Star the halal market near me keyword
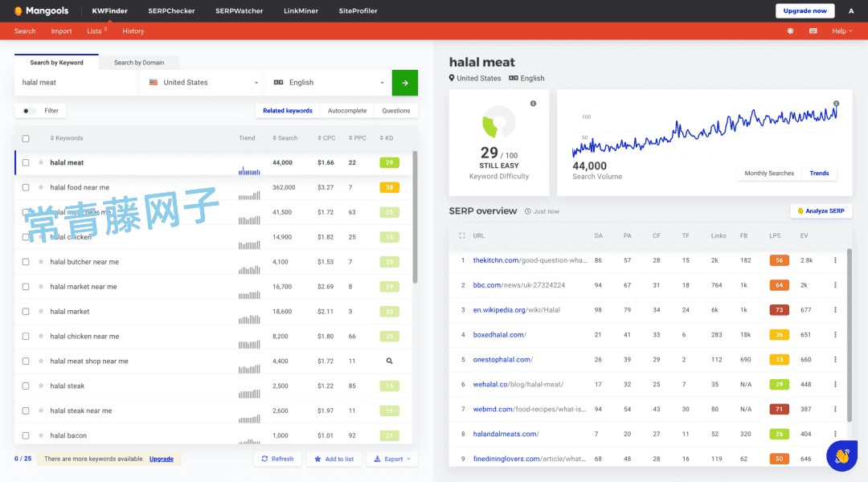Image resolution: width=868 pixels, height=482 pixels. [x=41, y=287]
